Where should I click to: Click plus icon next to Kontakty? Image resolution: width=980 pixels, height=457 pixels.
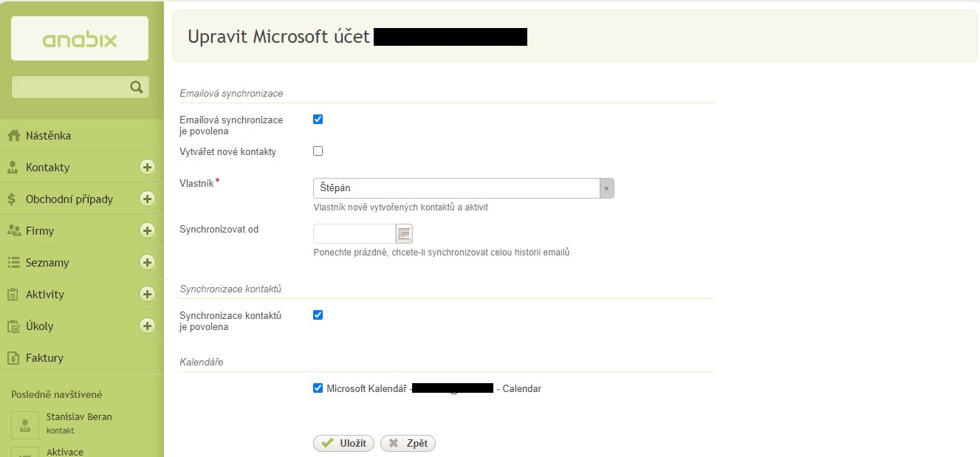point(147,168)
